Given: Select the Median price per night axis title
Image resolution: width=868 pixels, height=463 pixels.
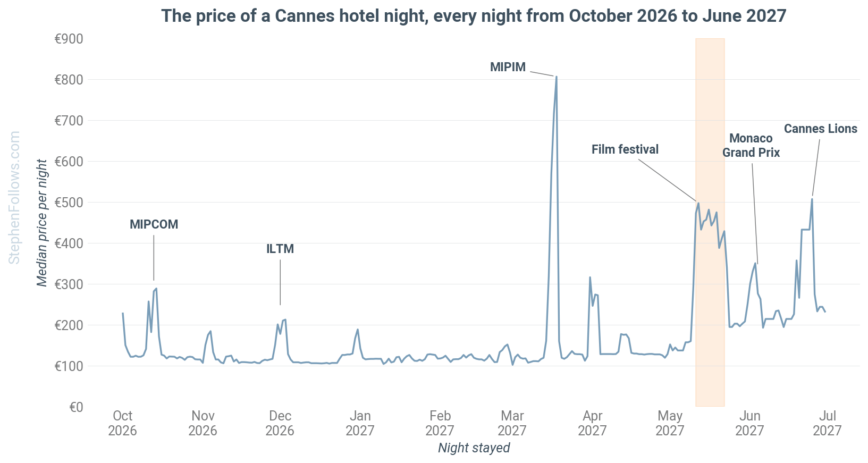Looking at the screenshot, I should [42, 223].
